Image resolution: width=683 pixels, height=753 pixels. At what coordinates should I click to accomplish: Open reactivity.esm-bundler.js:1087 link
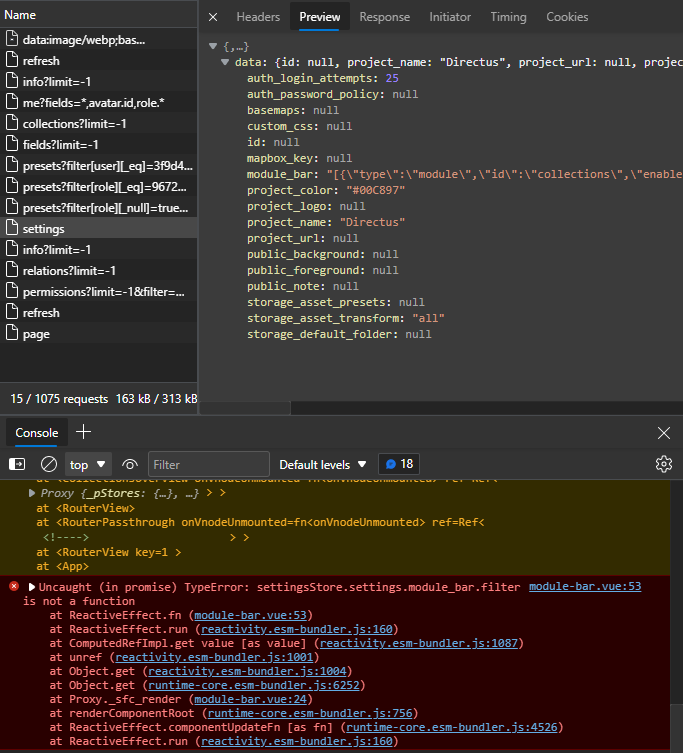(x=419, y=643)
